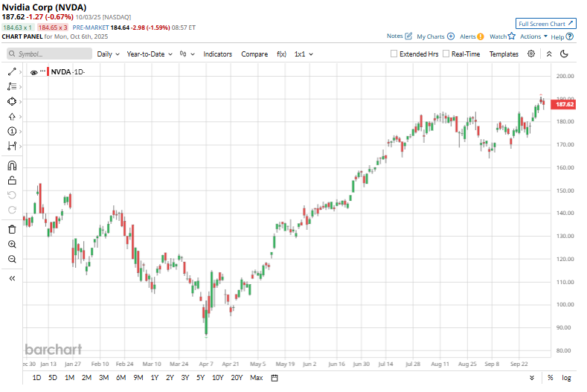Click the Nvidia Corp (NVDA) title
This screenshot has height=392, width=587.
[x=44, y=7]
